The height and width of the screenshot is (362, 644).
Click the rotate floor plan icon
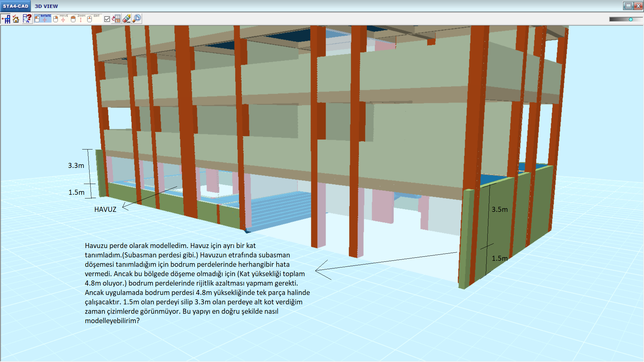click(x=116, y=19)
